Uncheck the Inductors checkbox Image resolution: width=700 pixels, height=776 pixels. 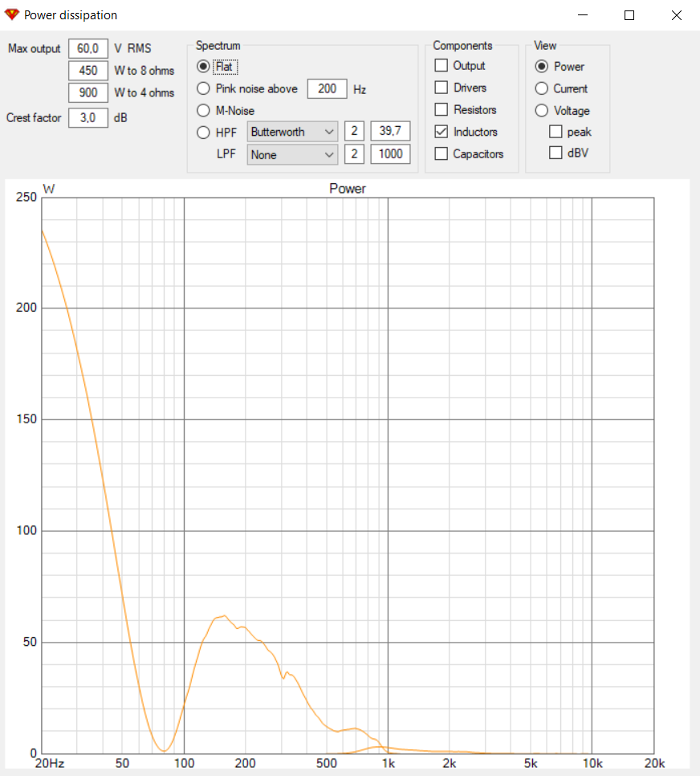[x=442, y=132]
